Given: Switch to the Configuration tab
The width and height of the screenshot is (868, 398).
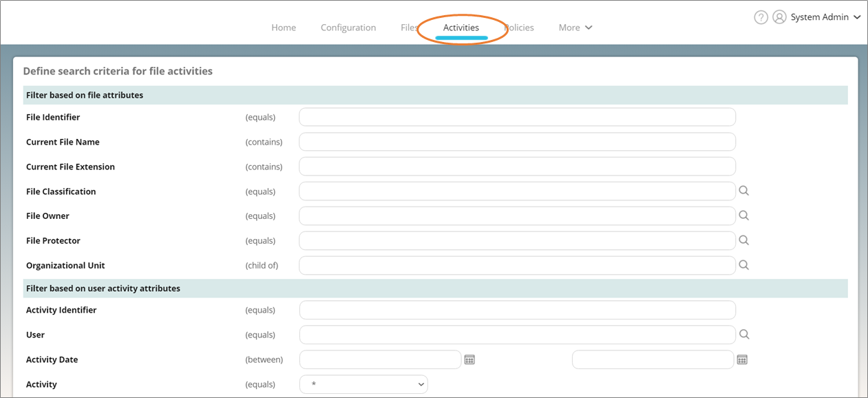Looking at the screenshot, I should click(348, 28).
